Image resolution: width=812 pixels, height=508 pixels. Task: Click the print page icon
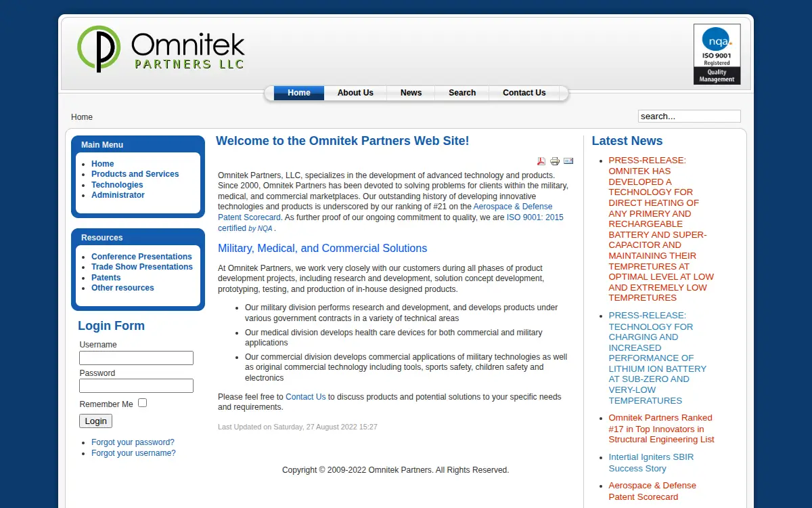pos(555,161)
